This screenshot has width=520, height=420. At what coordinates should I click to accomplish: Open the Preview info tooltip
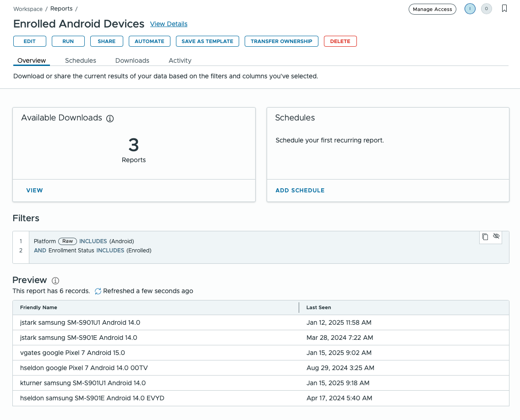[55, 281]
